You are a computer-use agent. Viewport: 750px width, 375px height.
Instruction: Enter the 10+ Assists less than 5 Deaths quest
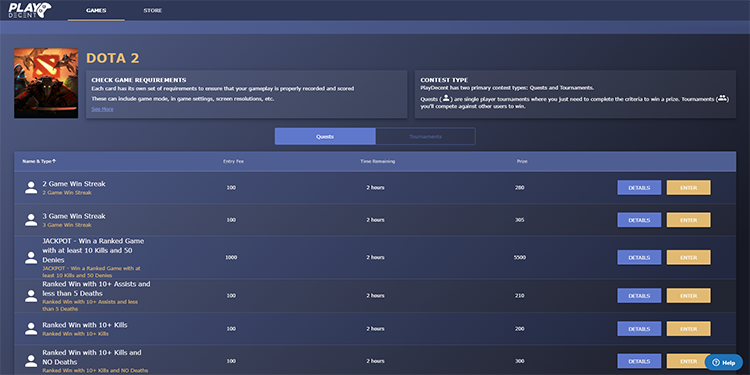point(688,296)
